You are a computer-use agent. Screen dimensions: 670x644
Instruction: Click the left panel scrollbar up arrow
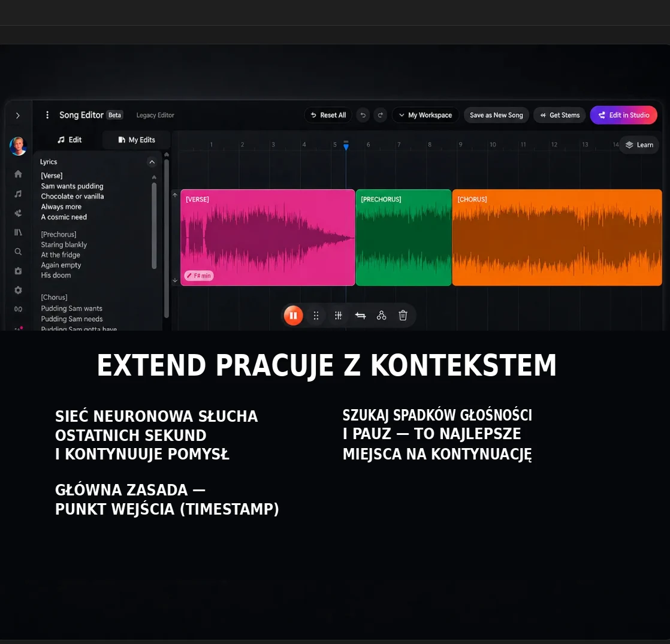click(167, 155)
